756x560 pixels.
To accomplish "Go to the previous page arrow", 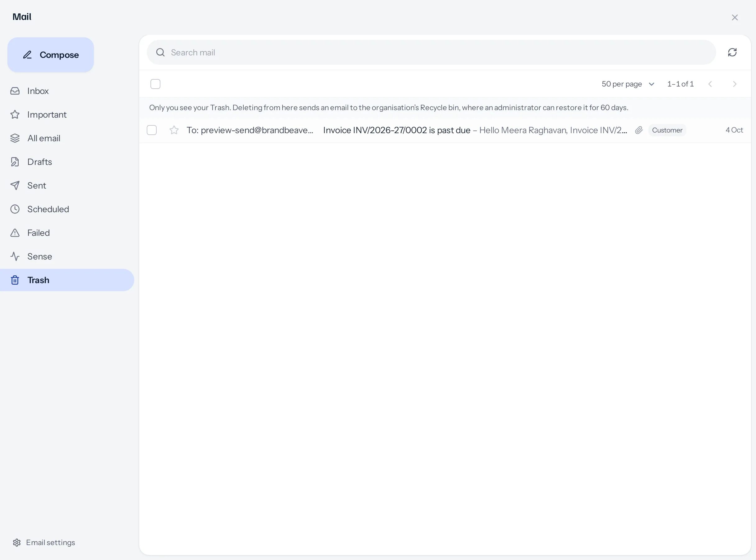I will [710, 84].
